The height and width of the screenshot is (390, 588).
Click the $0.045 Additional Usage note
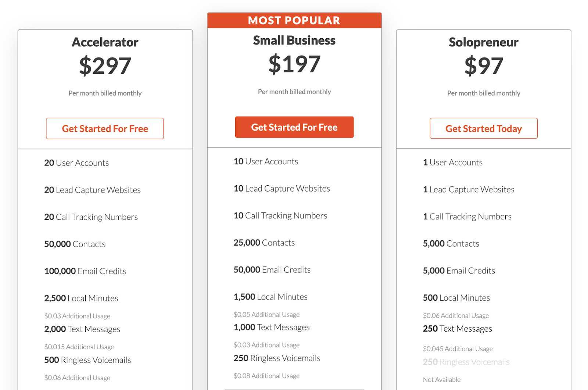point(458,349)
